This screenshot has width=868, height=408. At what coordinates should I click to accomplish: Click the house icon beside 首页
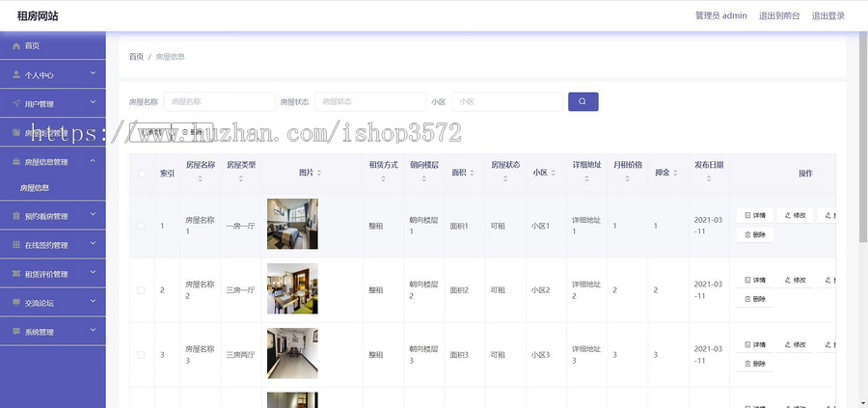(x=16, y=46)
